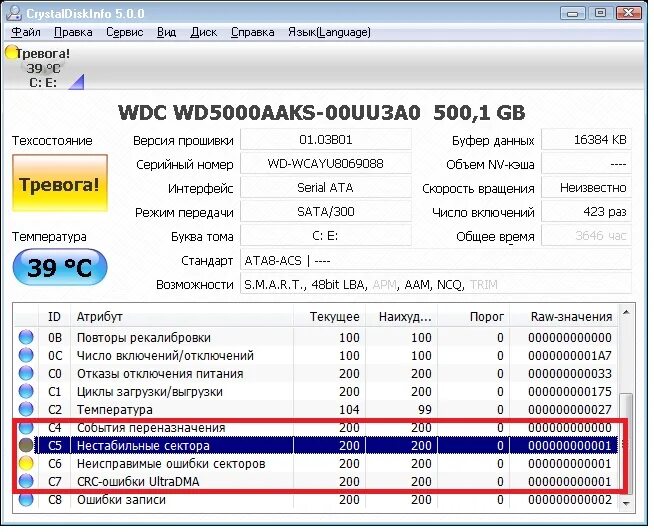Click the raw value 0000000001A7
The image size is (654, 532).
click(x=569, y=356)
